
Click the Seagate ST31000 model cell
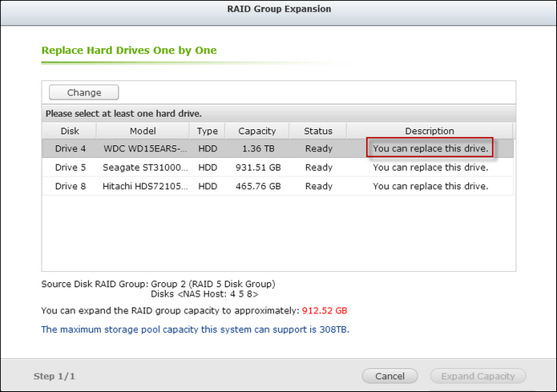(145, 168)
